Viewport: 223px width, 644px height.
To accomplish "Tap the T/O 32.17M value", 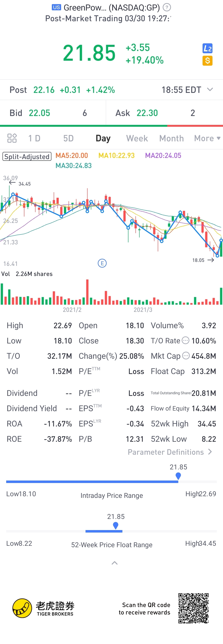I will pos(59,356).
